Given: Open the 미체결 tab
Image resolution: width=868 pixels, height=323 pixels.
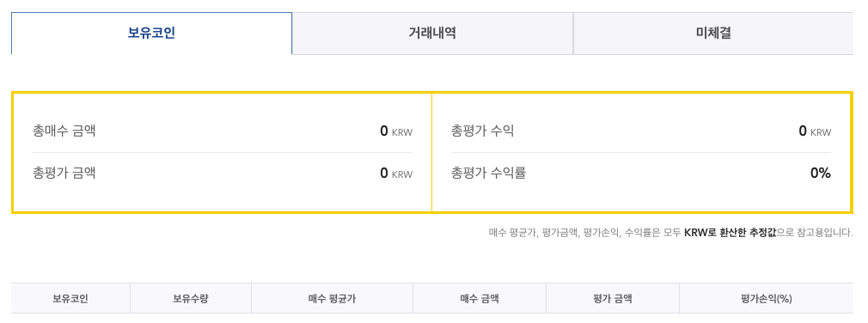Looking at the screenshot, I should [x=713, y=34].
